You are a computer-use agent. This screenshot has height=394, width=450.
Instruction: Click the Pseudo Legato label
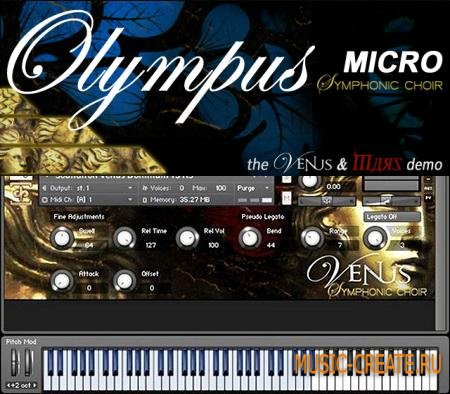[x=263, y=217]
